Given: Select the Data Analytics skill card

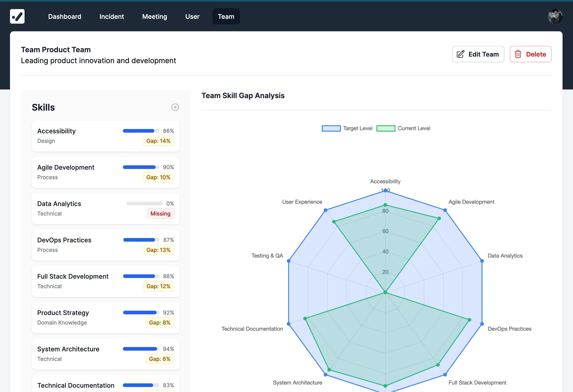Looking at the screenshot, I should coord(106,209).
